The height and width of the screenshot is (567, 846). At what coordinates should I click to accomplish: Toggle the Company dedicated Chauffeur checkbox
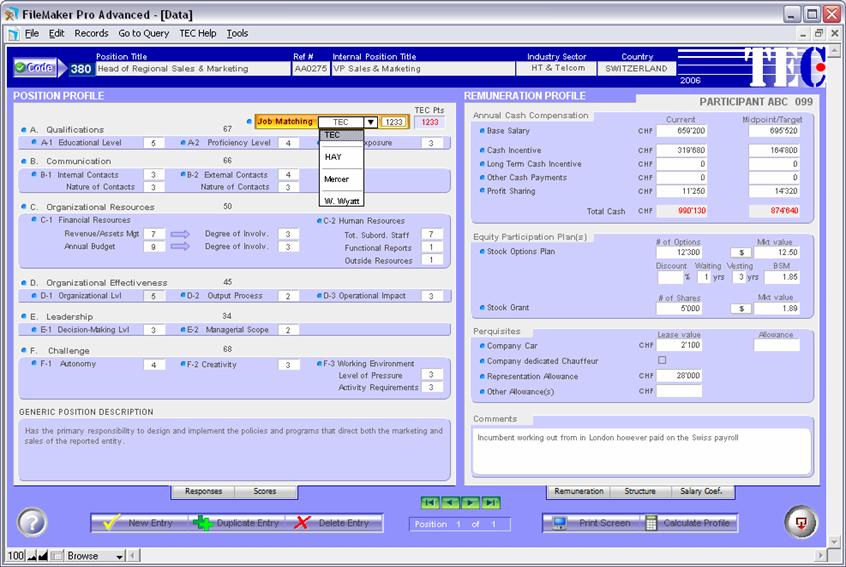661,360
